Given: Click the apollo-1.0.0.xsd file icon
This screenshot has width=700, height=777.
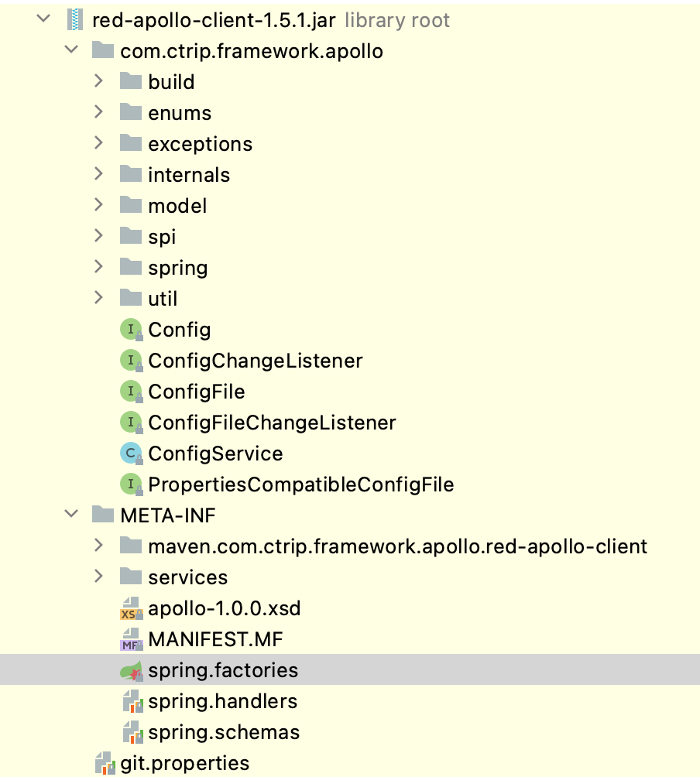Looking at the screenshot, I should pyautogui.click(x=131, y=609).
